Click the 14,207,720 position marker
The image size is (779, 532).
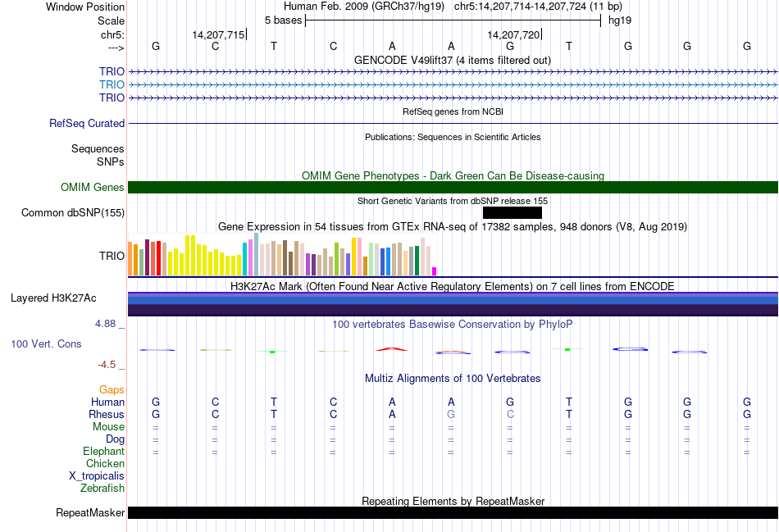[513, 34]
